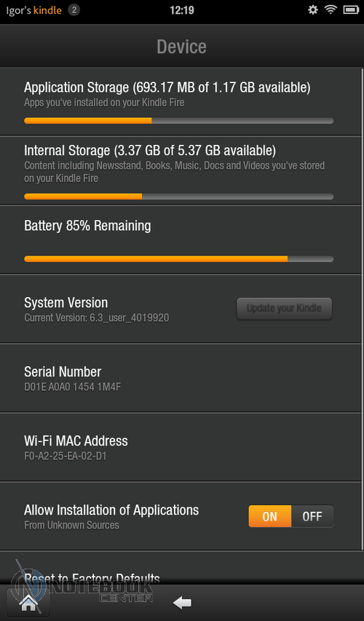Select the System Version row
This screenshot has width=364, height=621.
click(x=181, y=309)
